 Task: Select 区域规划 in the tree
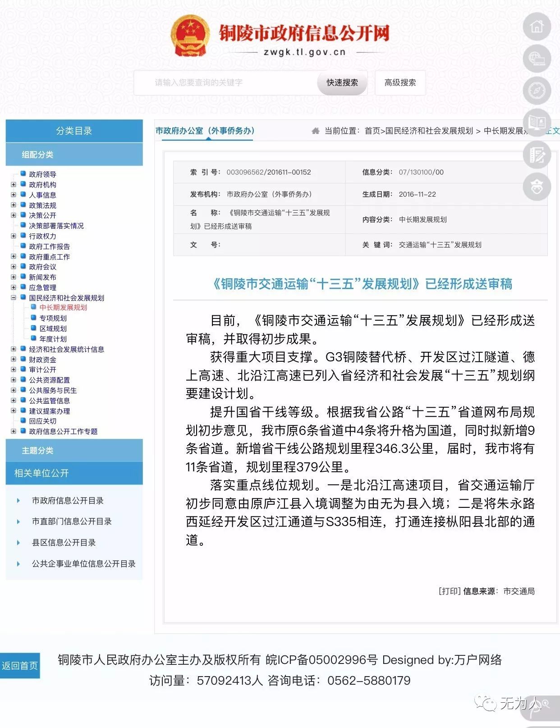53,329
